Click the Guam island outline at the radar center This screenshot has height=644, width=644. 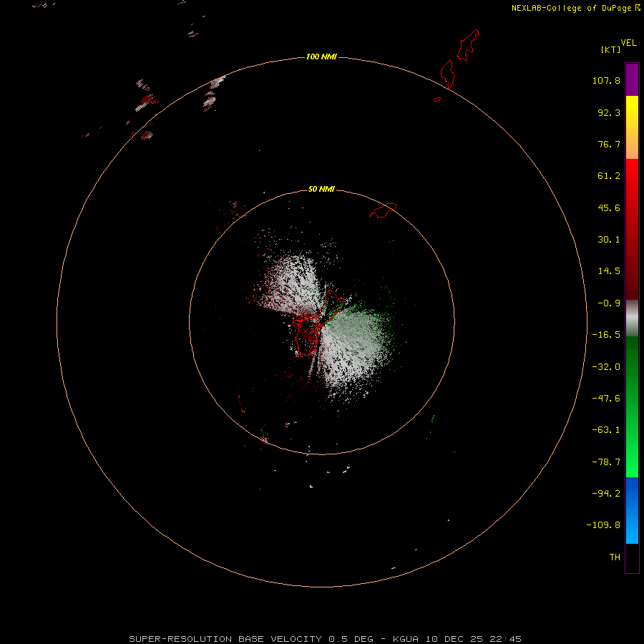pyautogui.click(x=318, y=323)
